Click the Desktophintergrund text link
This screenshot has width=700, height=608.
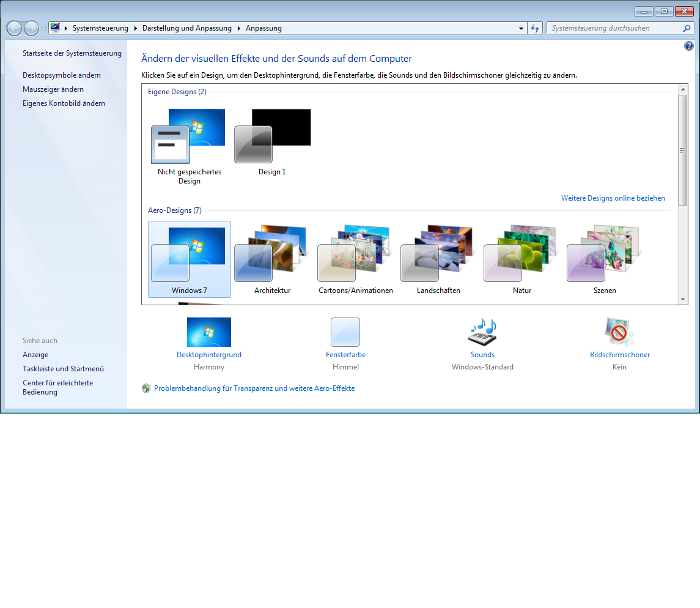tap(209, 355)
